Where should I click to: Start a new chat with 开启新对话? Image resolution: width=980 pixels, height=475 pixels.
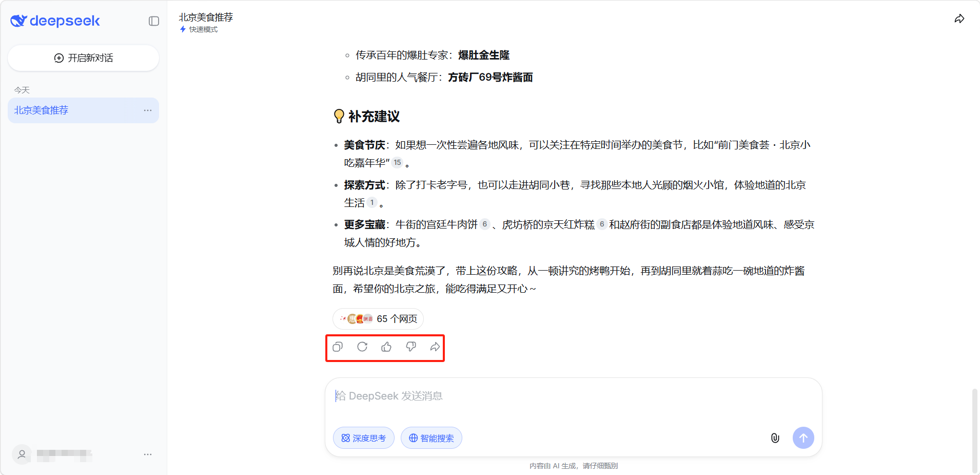coord(83,58)
